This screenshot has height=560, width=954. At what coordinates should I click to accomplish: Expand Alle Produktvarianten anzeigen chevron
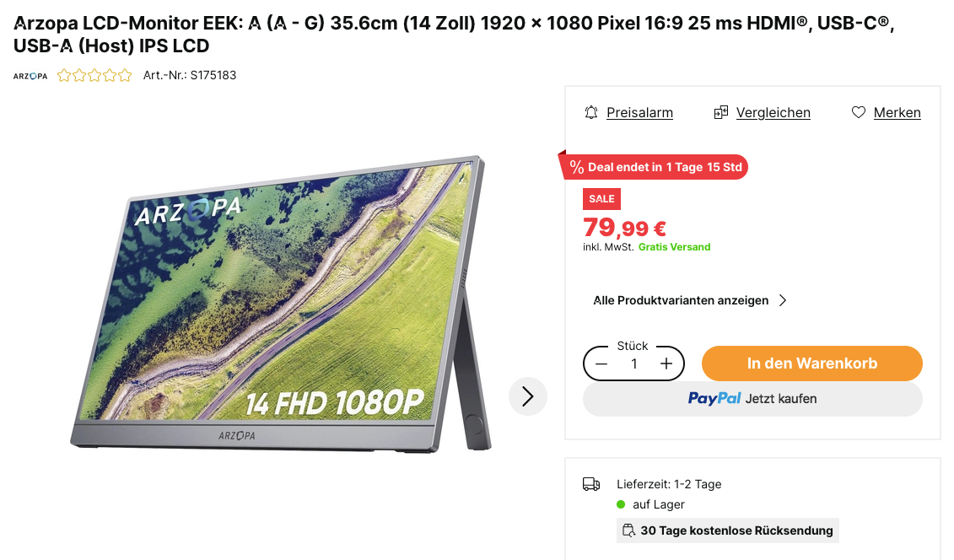coord(783,300)
